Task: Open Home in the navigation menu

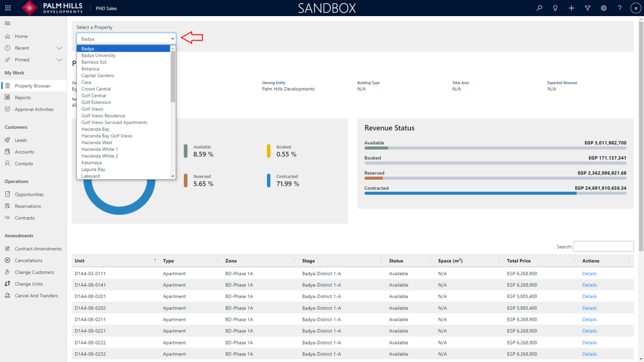Action: (x=21, y=36)
